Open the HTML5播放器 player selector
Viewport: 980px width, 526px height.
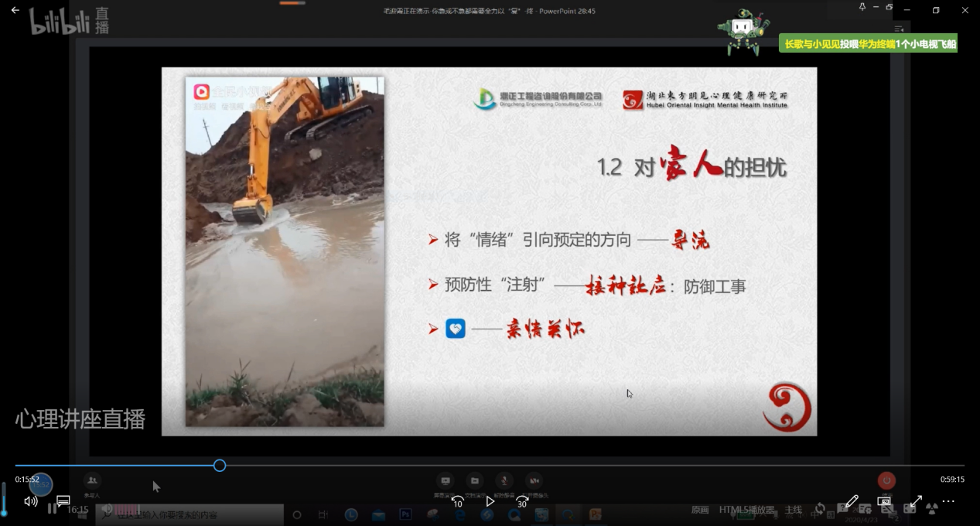[746, 510]
